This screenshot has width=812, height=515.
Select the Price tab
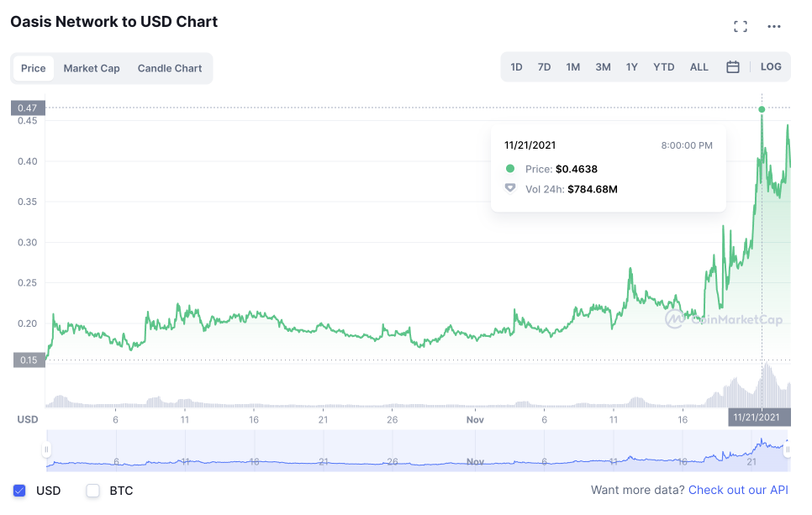(34, 68)
